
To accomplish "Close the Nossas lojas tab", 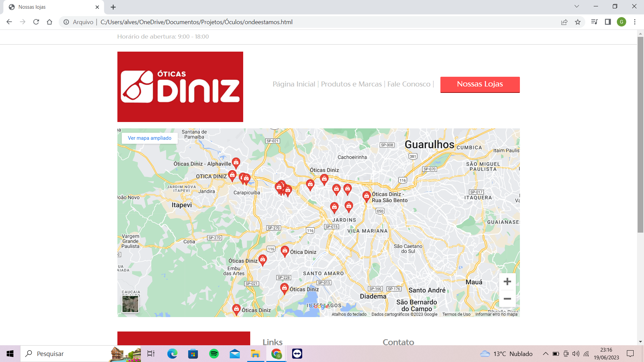I will [97, 7].
